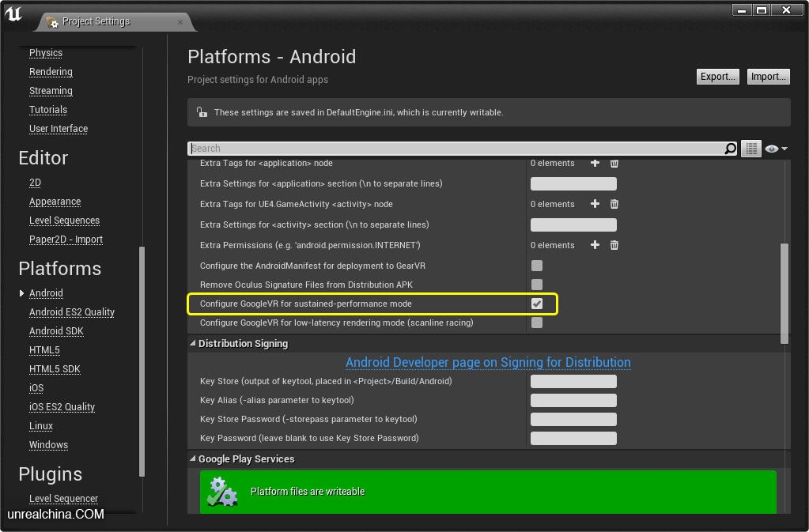
Task: Uncheck Configure GoogleVR for sustained-performance mode
Action: pos(537,304)
